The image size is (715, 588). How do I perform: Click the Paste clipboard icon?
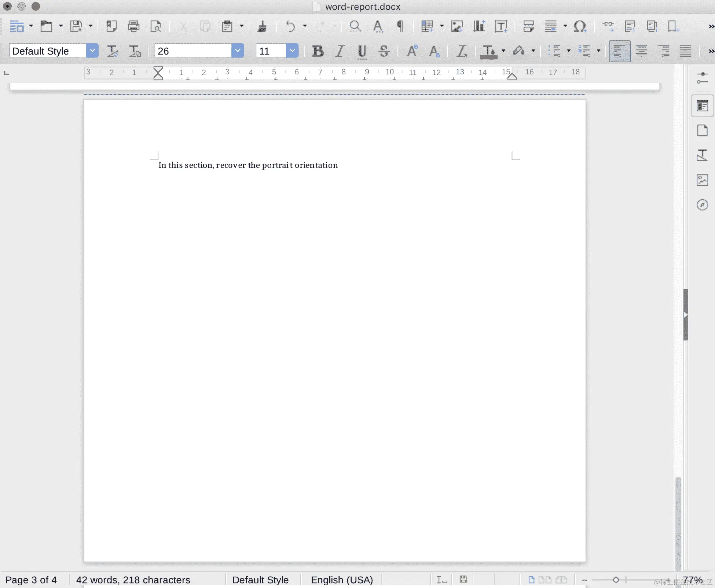227,26
